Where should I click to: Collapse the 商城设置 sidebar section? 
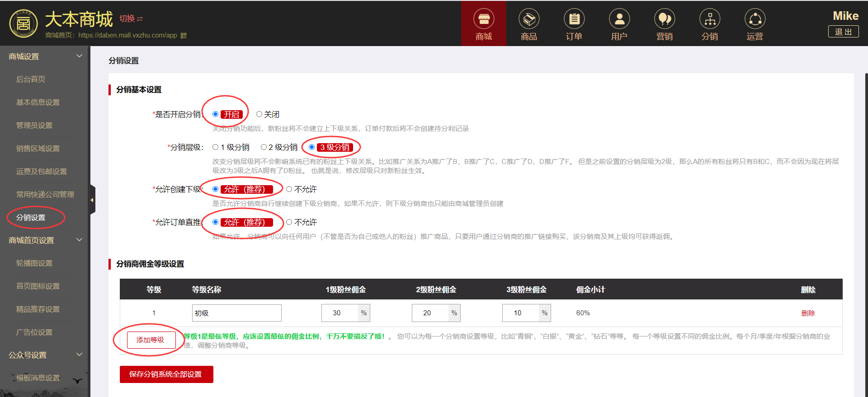79,56
